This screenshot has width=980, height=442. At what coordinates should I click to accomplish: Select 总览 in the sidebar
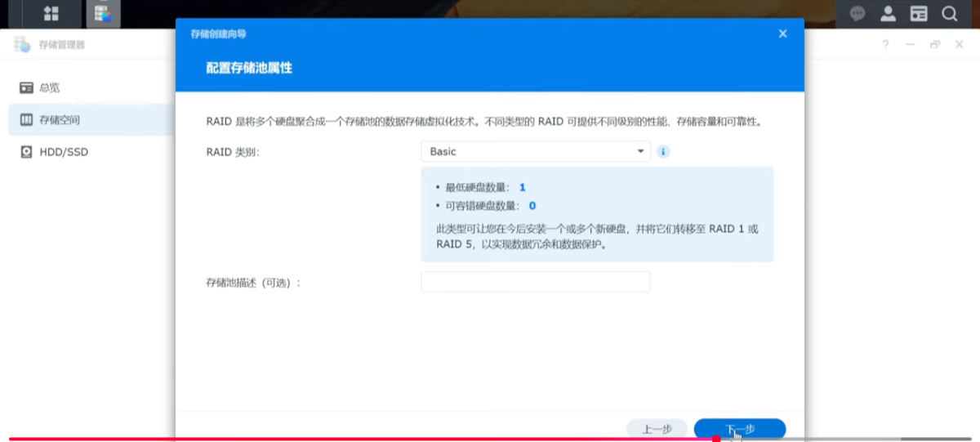pos(49,87)
